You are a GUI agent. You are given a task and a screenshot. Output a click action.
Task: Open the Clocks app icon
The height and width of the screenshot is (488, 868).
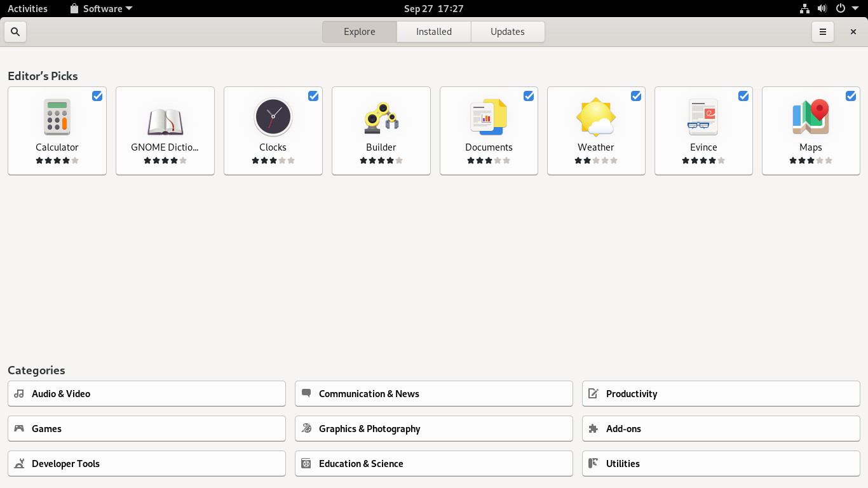[273, 117]
